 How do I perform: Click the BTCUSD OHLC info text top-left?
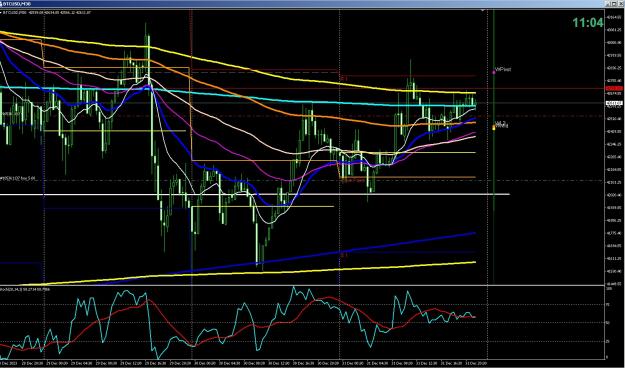coord(46,12)
